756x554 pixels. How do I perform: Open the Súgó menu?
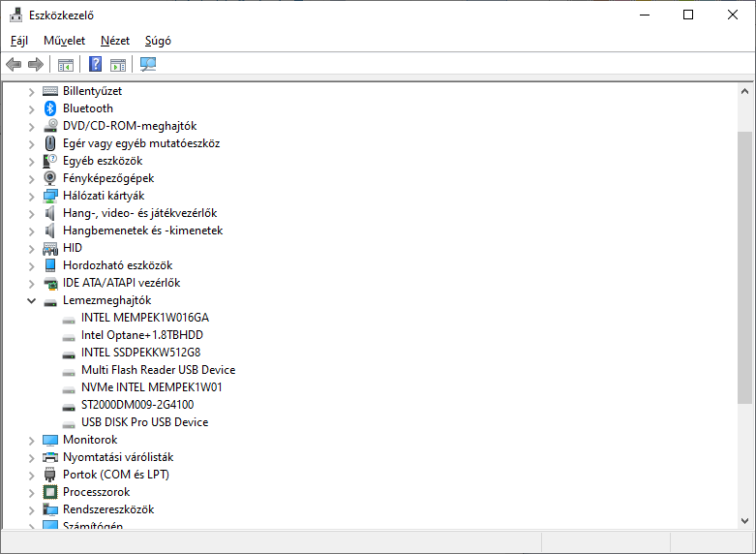click(x=158, y=41)
